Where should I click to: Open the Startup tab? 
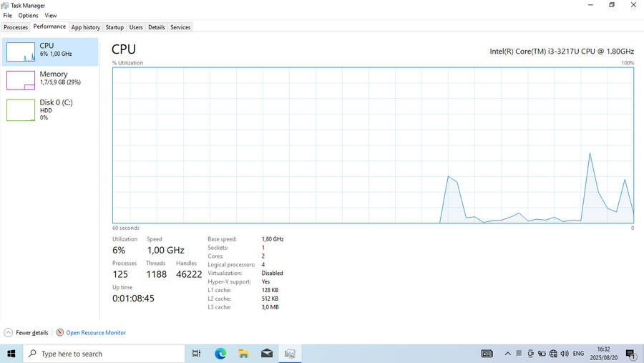point(114,27)
